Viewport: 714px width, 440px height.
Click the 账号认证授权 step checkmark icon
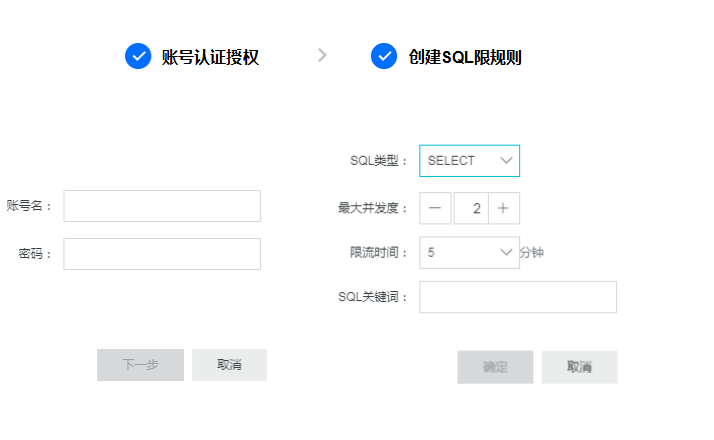(138, 57)
